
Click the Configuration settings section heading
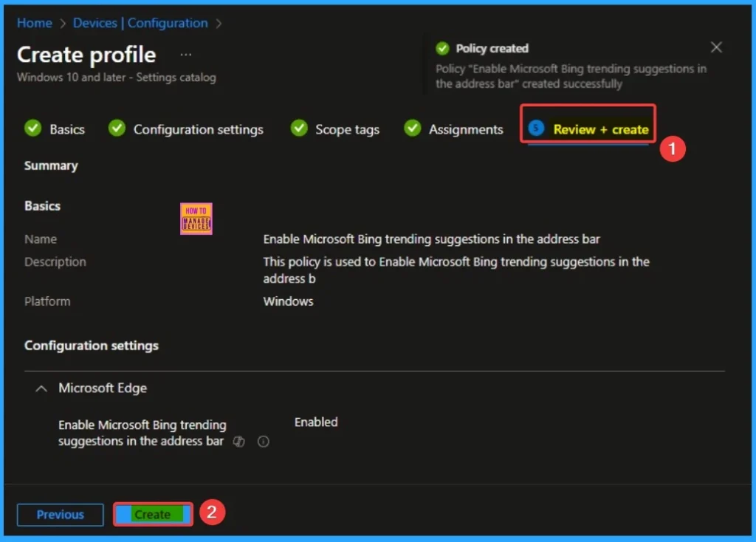click(x=92, y=346)
